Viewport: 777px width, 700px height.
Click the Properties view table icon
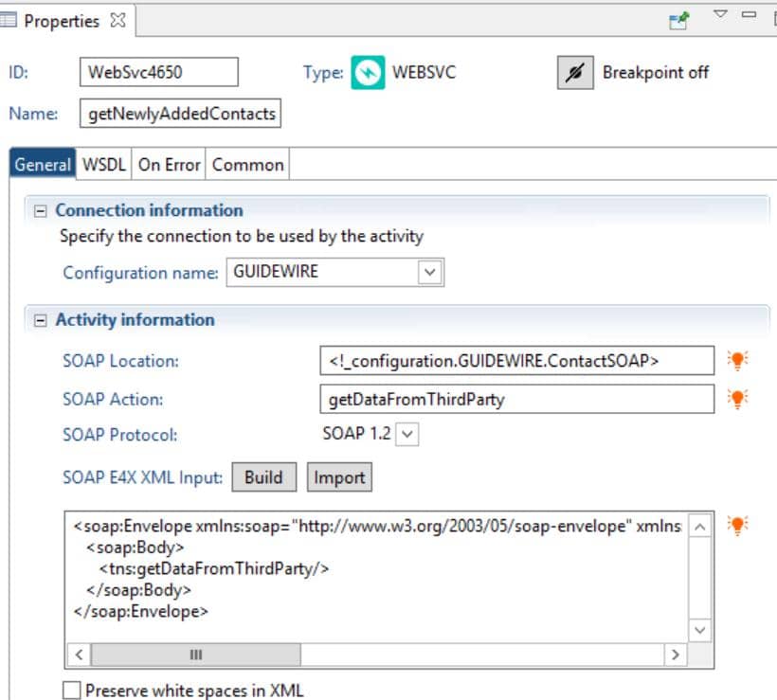tap(9, 20)
